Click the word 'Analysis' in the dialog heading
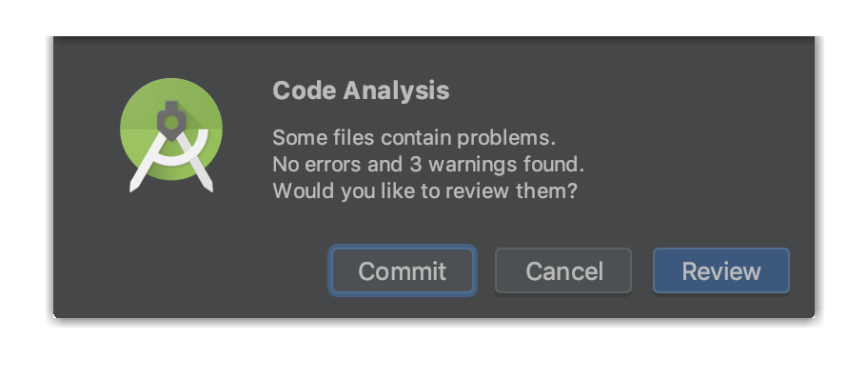Screen dimensions: 868x379 (396, 90)
